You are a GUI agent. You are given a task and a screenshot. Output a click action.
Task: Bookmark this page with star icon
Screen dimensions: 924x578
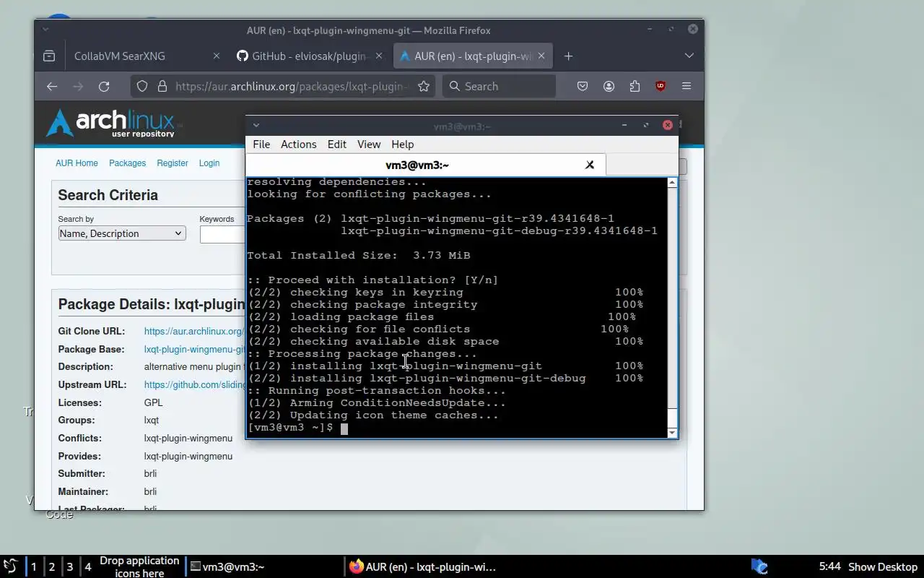424,86
